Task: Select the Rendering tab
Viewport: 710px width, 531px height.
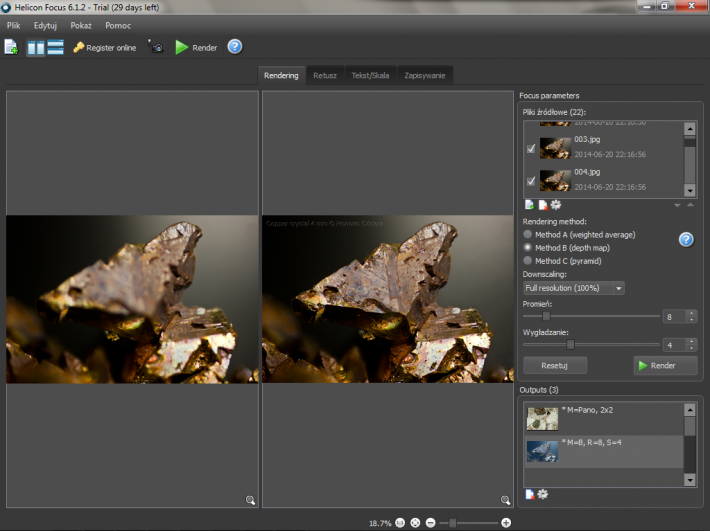Action: point(281,76)
